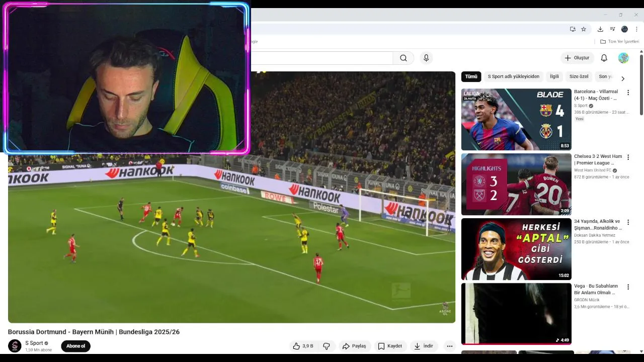The image size is (644, 362).
Task: Open the YouTube notifications bell
Action: click(604, 58)
